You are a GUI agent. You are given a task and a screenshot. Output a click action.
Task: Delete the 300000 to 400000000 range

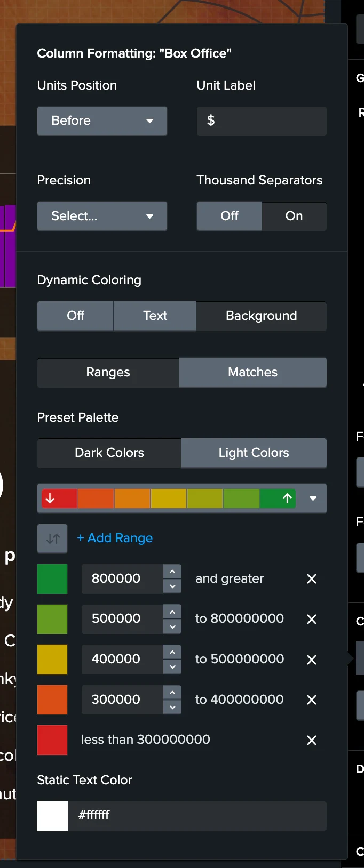point(312,700)
